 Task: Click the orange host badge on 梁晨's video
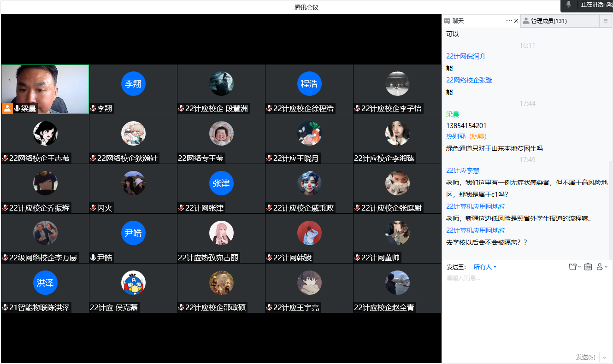coord(7,108)
